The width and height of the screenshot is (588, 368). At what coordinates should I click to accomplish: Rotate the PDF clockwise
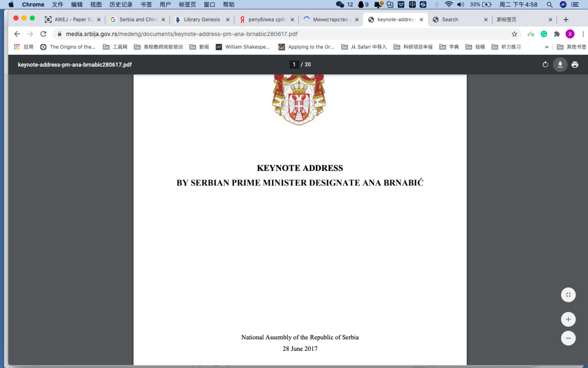point(545,65)
